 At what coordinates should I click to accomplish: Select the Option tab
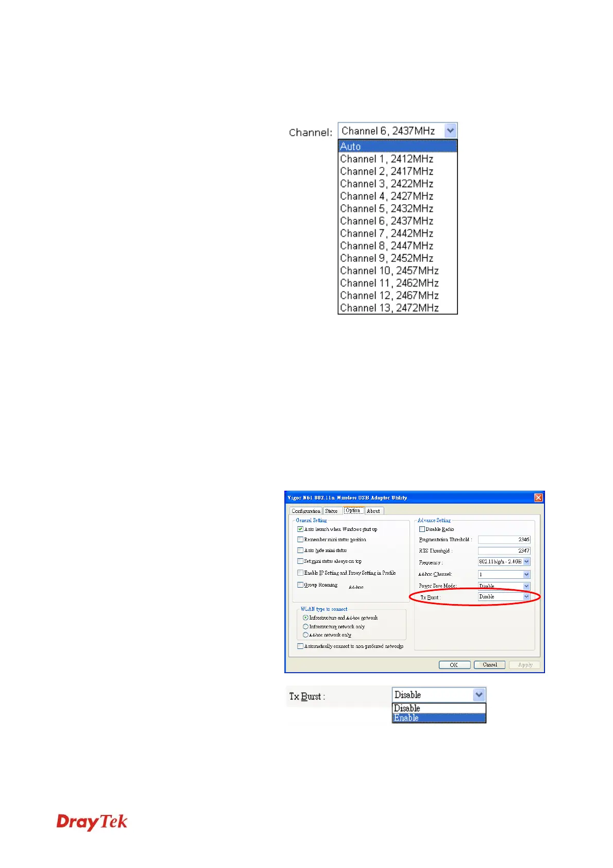tap(353, 510)
